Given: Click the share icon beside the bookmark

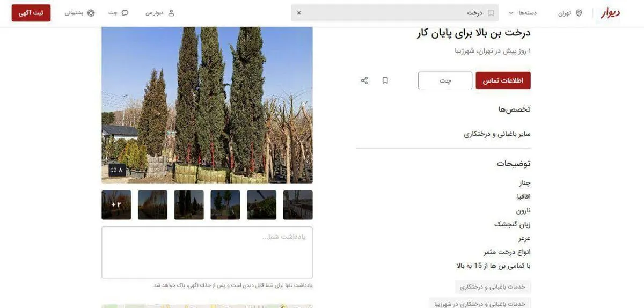Looking at the screenshot, I should [364, 80].
